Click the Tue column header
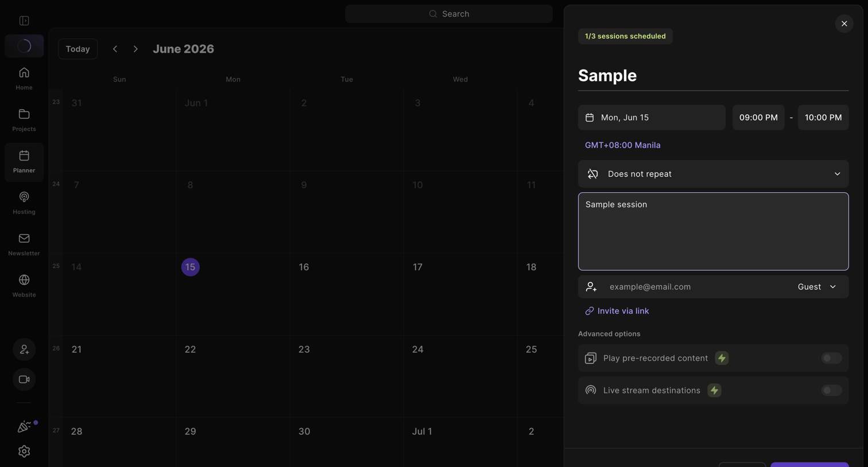This screenshot has width=868, height=467. 347,79
